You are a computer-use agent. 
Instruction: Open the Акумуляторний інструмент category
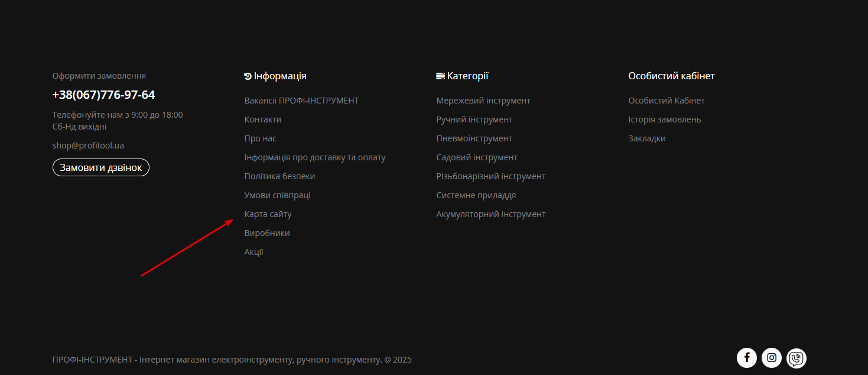(491, 214)
